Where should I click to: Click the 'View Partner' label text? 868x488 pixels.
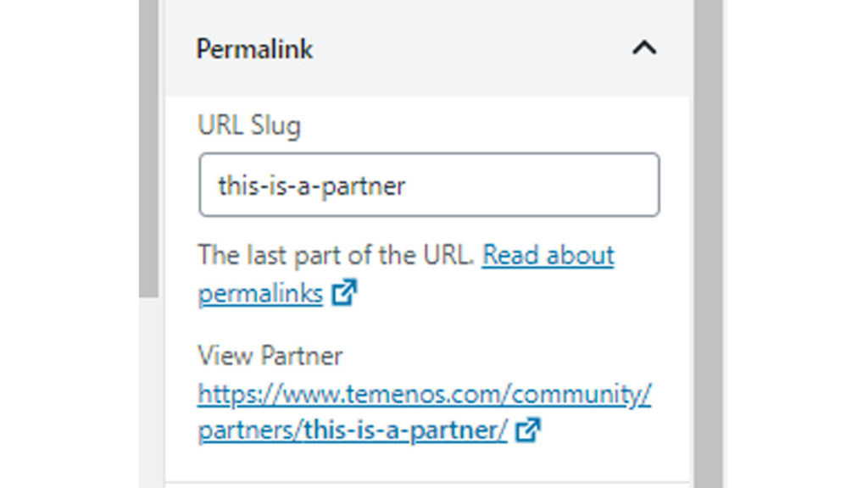point(270,356)
